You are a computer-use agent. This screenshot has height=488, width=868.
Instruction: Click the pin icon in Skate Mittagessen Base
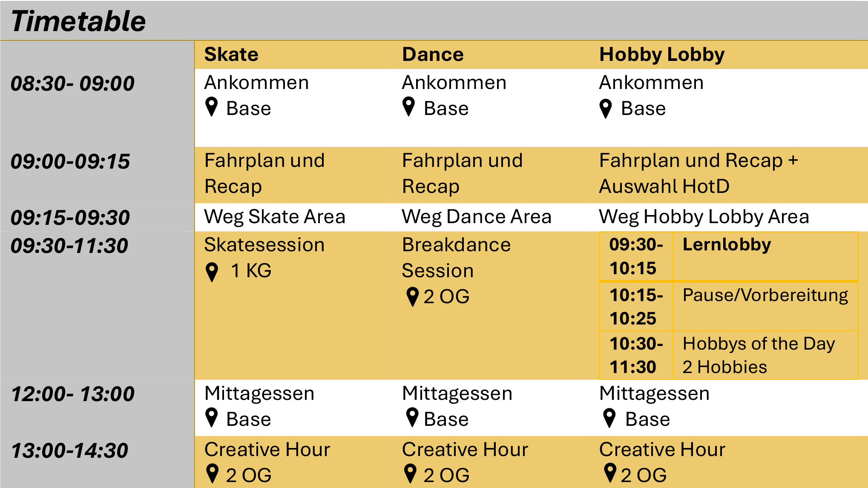click(x=212, y=418)
